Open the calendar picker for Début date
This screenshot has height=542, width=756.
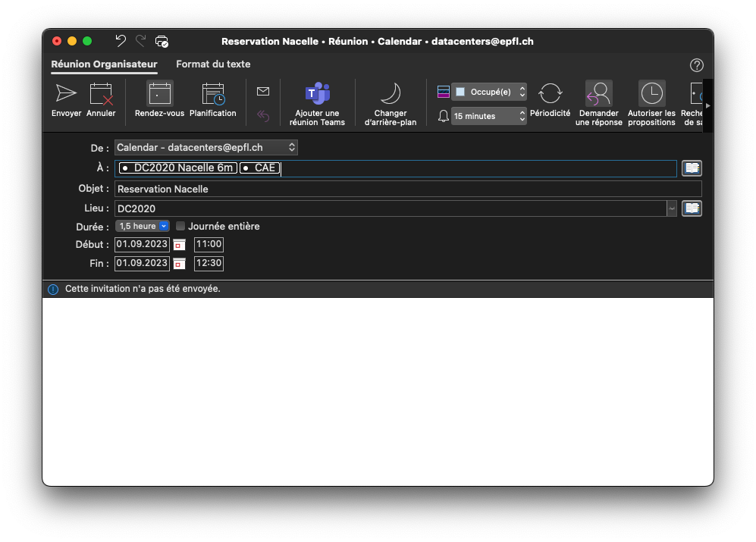click(x=179, y=245)
